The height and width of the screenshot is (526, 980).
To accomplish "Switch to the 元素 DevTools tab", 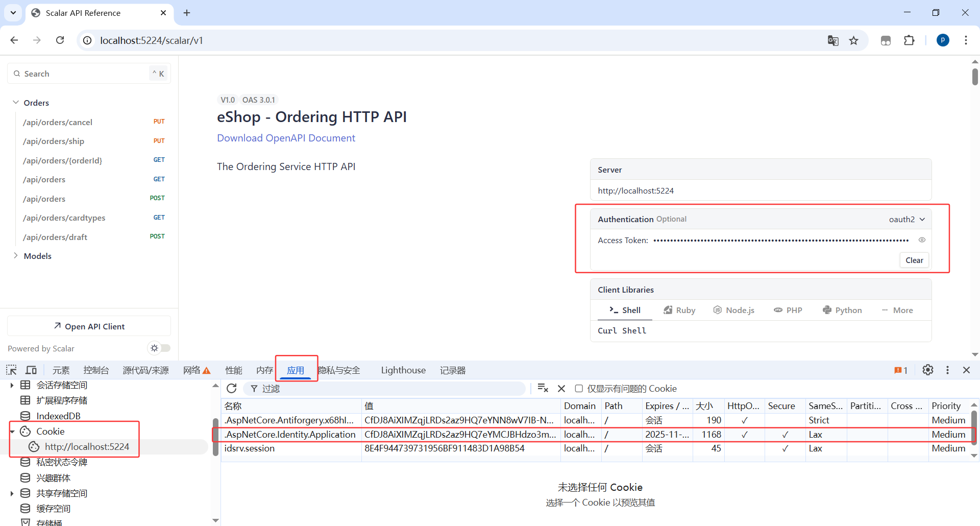I will click(61, 370).
